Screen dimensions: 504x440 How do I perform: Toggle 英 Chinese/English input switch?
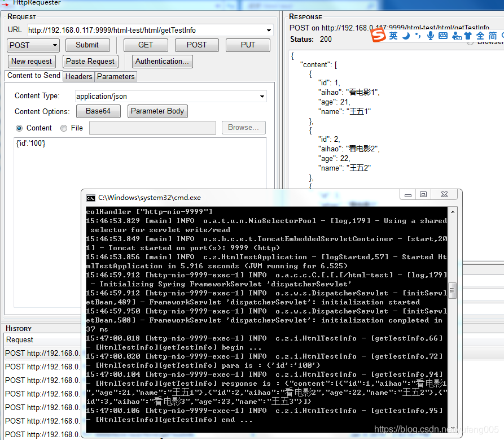(x=392, y=35)
